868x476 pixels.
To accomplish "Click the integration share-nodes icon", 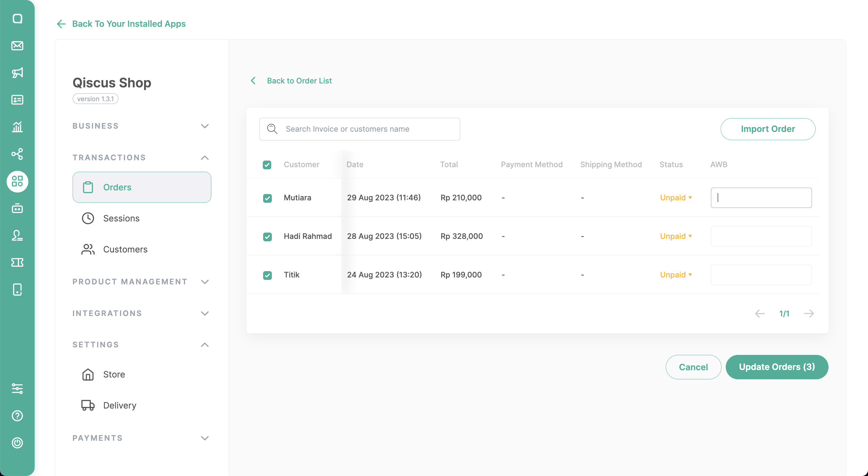I will (x=17, y=154).
